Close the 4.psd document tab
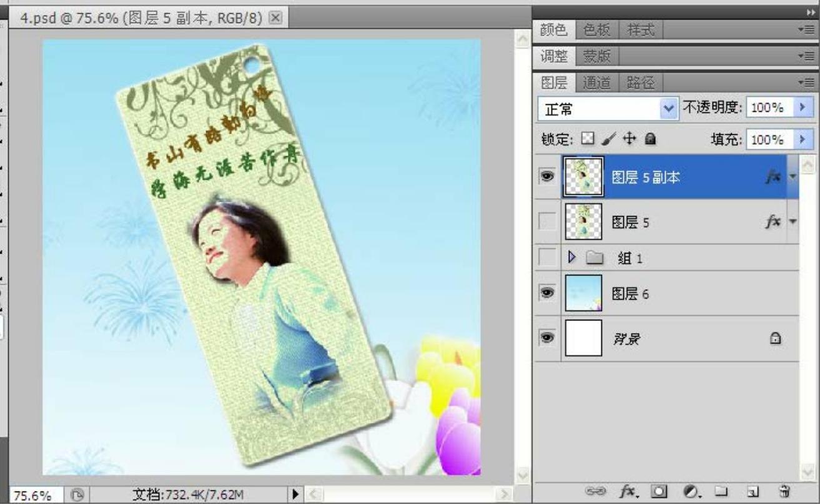820x504 pixels. tap(274, 17)
